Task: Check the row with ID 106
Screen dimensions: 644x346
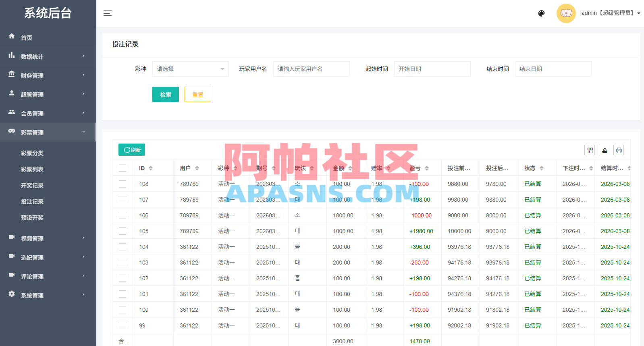Action: tap(123, 215)
